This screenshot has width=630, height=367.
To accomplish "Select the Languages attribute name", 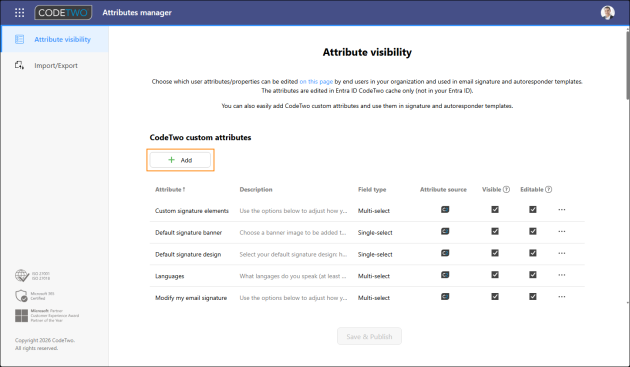I will coord(170,276).
